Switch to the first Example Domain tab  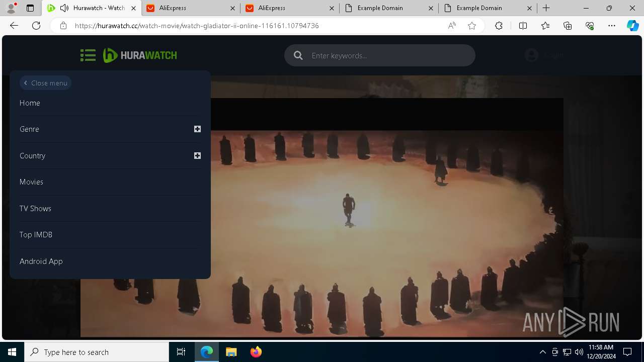point(389,8)
